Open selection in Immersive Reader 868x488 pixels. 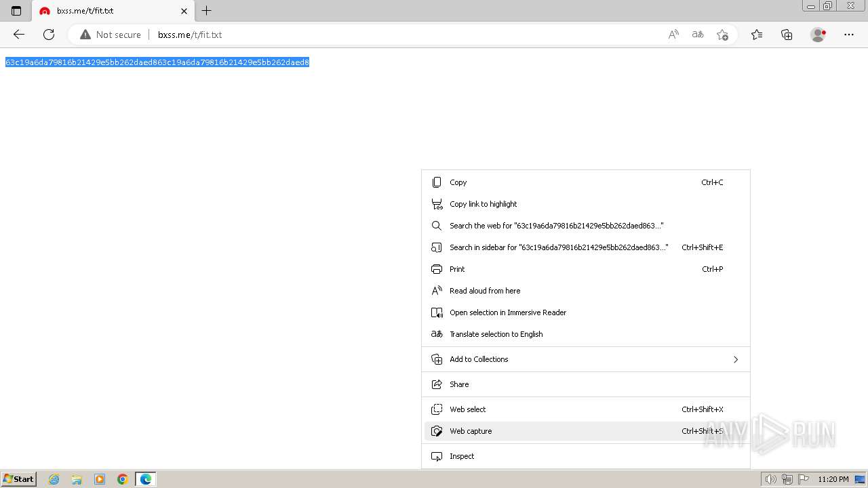[586, 312]
